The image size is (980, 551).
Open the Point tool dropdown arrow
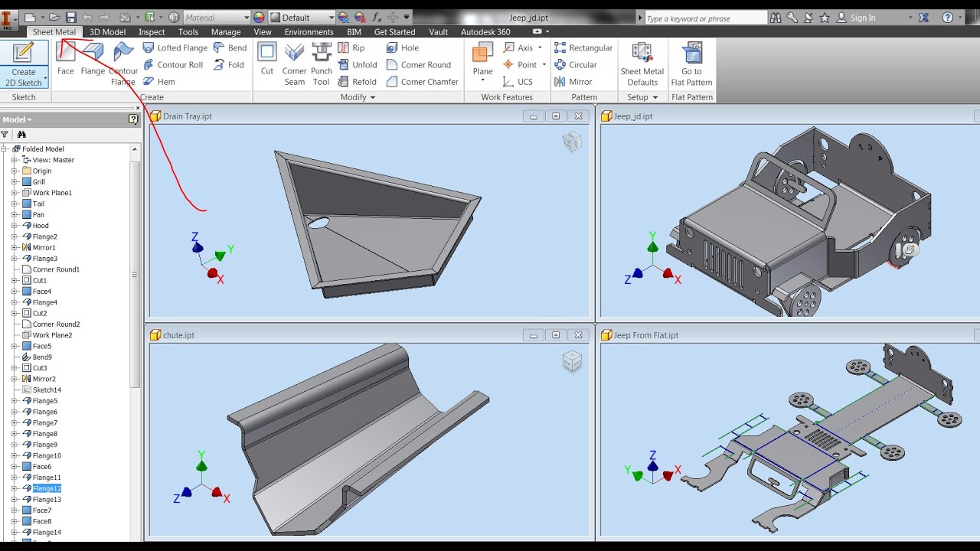coord(544,64)
